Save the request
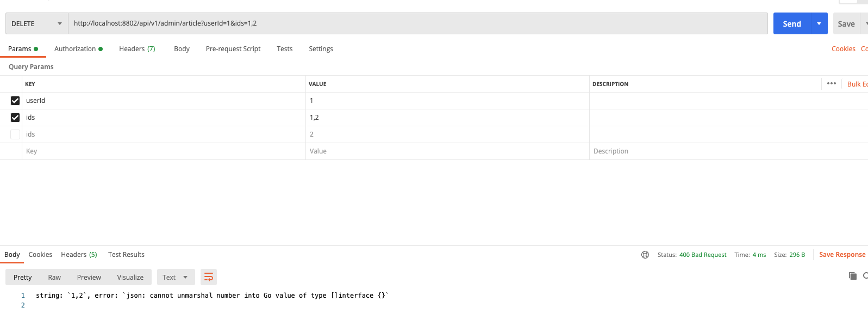Screen dimensions: 868x332 click(846, 23)
